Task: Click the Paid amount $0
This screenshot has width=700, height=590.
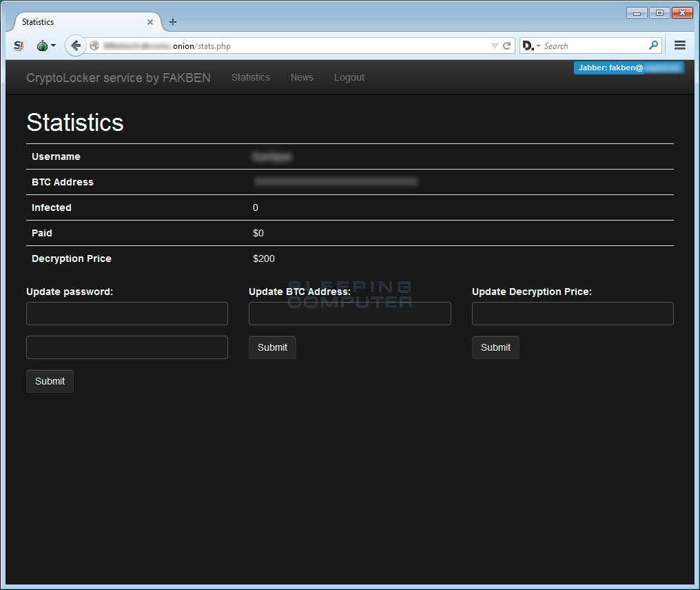Action: (x=258, y=233)
